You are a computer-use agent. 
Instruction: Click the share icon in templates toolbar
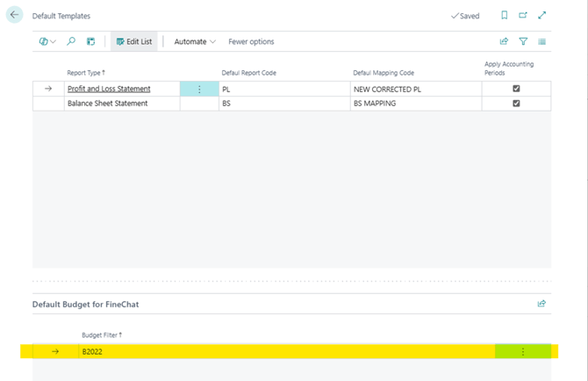pyautogui.click(x=504, y=41)
